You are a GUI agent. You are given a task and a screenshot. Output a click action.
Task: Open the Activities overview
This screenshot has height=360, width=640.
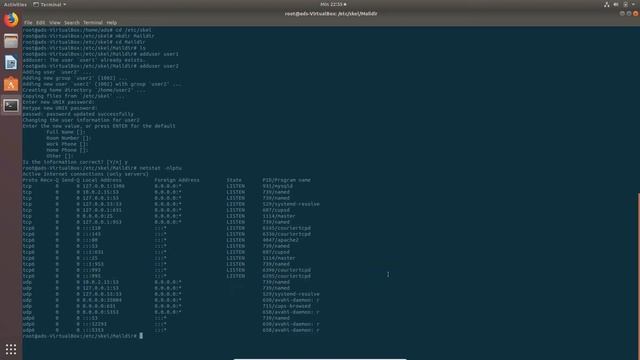tap(15, 4)
